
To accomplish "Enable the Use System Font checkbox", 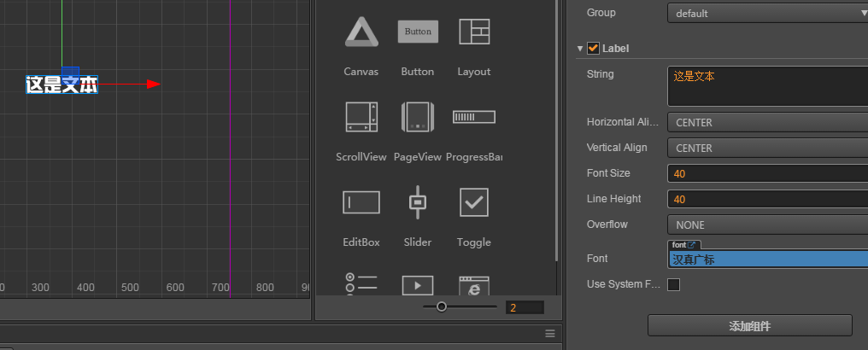I will click(x=673, y=284).
